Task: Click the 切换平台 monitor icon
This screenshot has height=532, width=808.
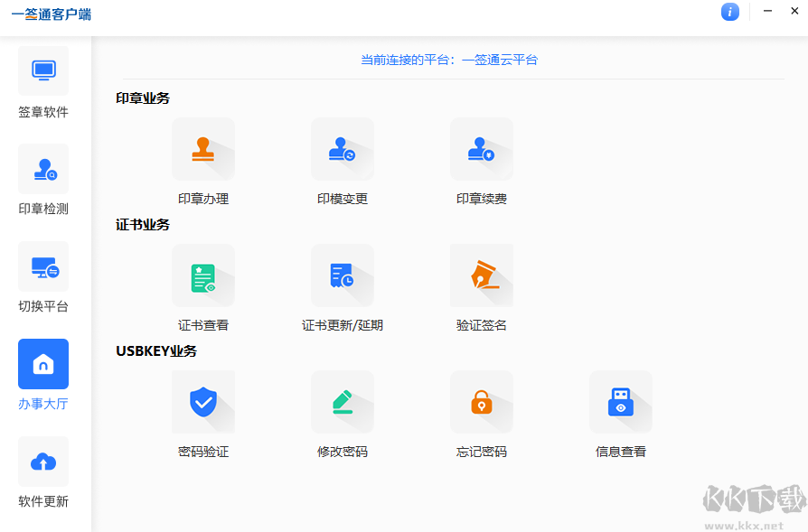Action: click(x=43, y=266)
